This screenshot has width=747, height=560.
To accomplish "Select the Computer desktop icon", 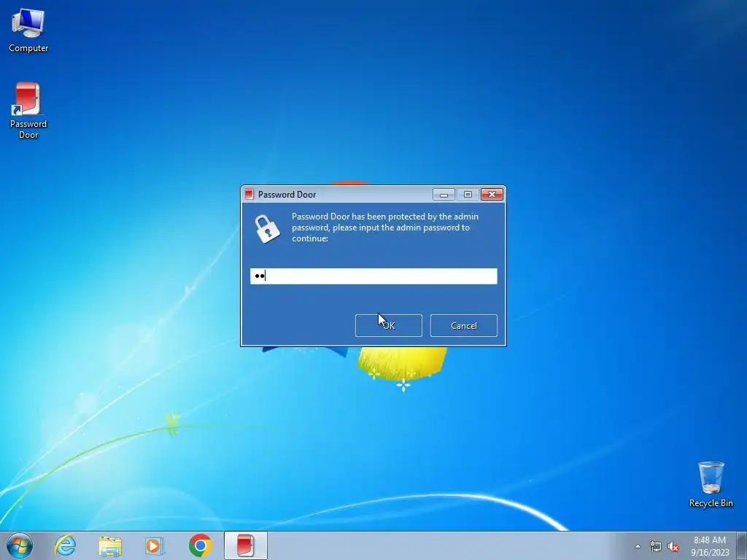I will pos(28,31).
